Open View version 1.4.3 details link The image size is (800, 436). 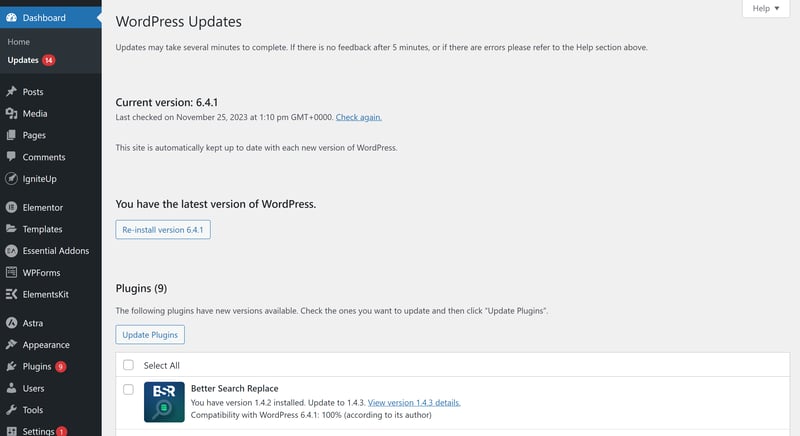pos(414,402)
